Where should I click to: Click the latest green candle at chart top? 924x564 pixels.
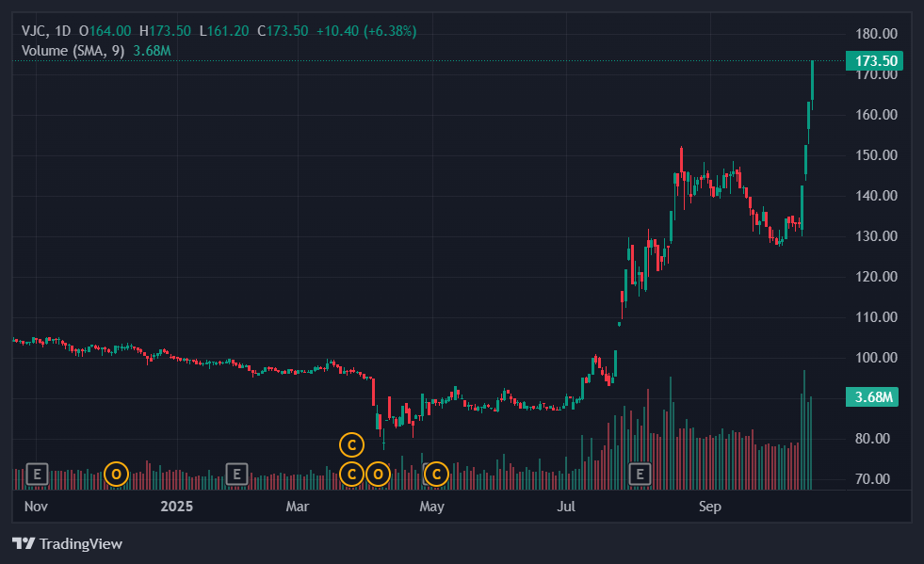(812, 80)
